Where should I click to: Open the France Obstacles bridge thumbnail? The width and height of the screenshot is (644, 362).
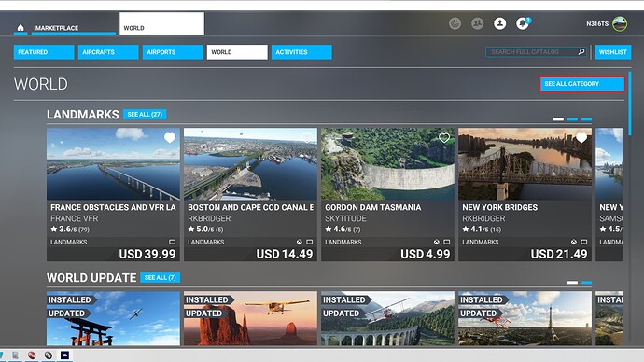point(113,164)
